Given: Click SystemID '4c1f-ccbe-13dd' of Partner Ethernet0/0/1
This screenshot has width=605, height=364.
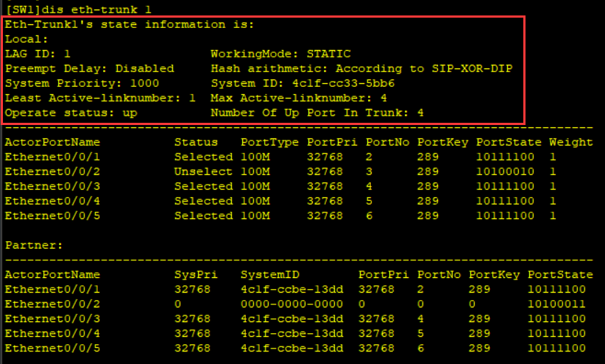Looking at the screenshot, I should pos(291,289).
